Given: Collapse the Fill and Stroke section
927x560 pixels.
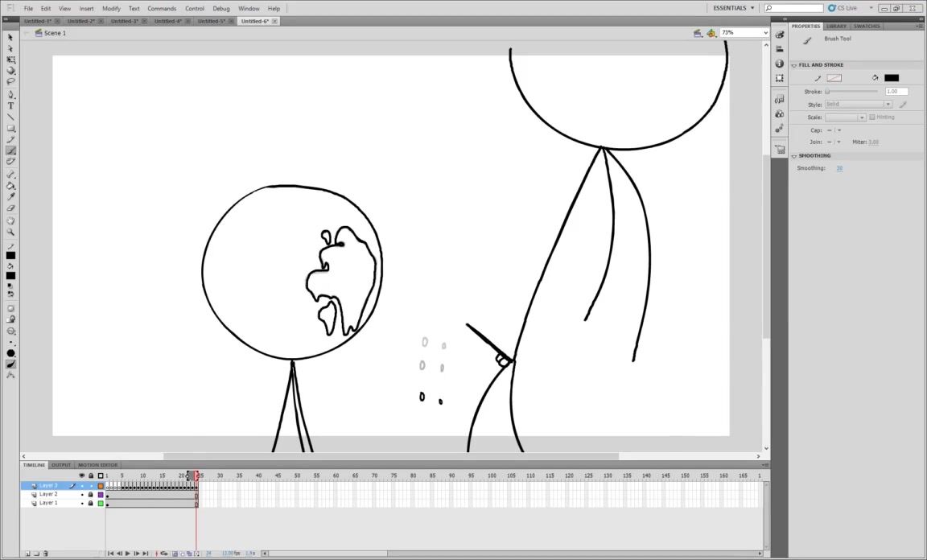Looking at the screenshot, I should point(794,65).
